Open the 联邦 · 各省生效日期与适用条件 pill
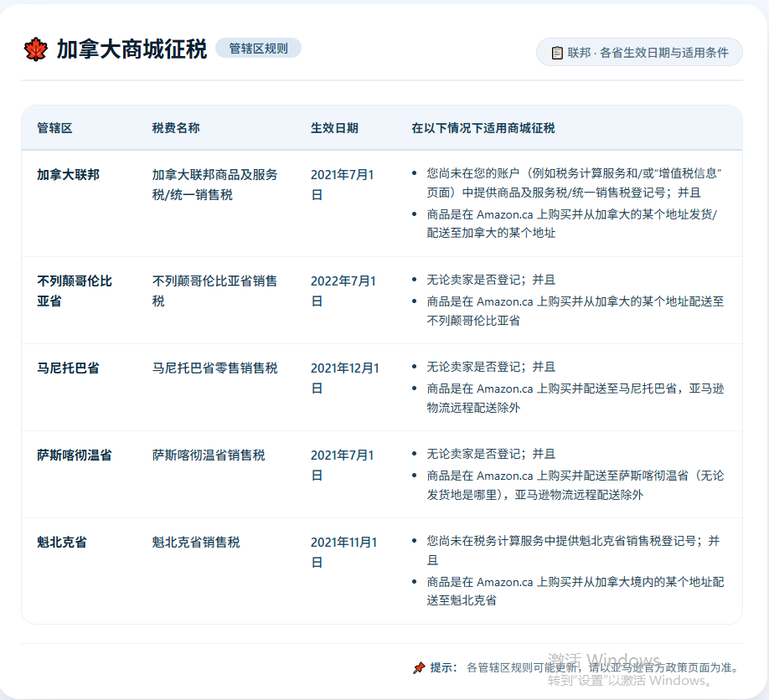This screenshot has height=700, width=769. click(639, 52)
